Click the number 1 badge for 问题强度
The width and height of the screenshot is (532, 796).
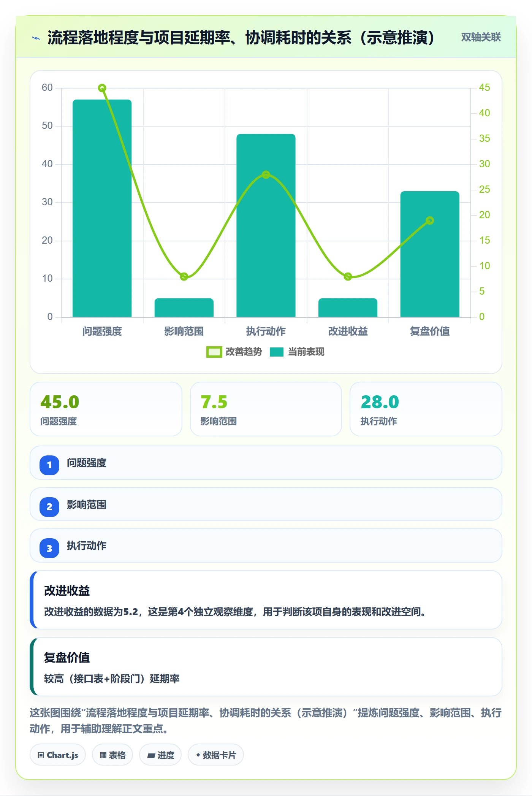coord(49,465)
